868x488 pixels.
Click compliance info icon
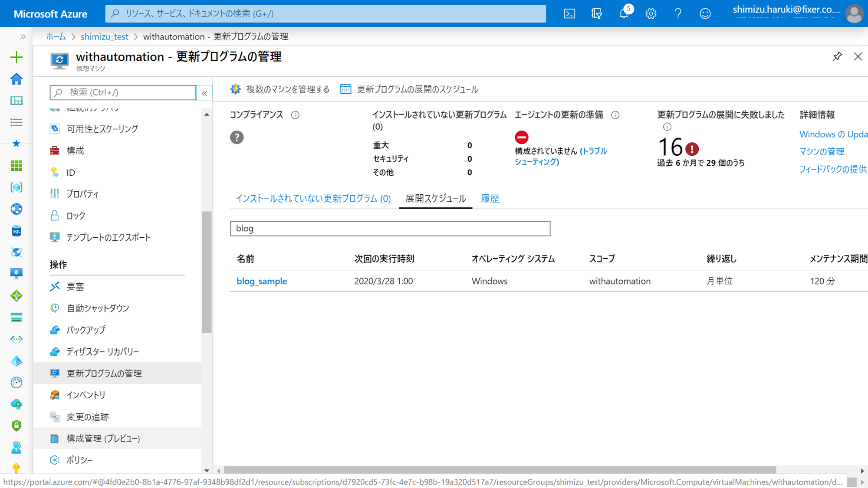pyautogui.click(x=295, y=115)
